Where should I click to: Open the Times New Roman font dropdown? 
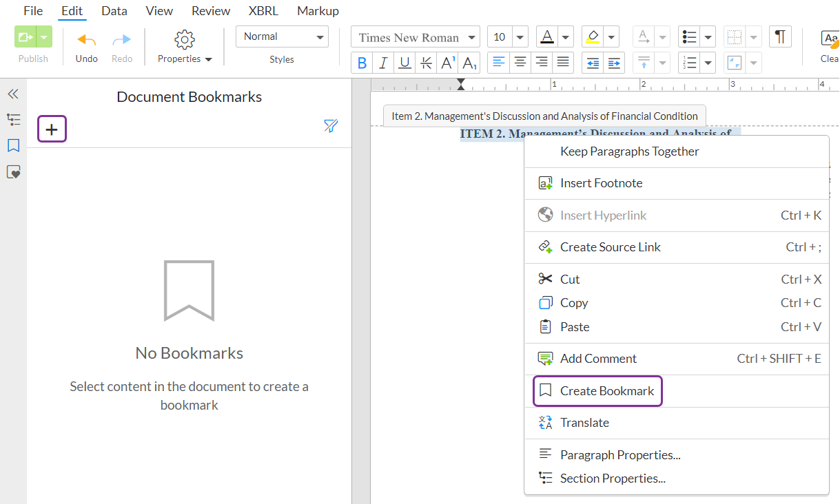coord(415,36)
